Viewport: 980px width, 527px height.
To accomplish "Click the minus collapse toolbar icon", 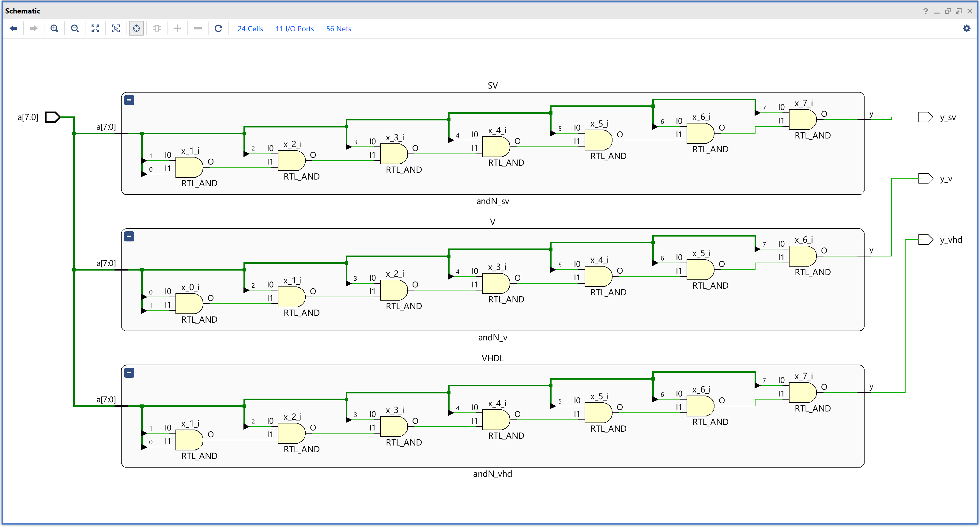I will coord(198,28).
